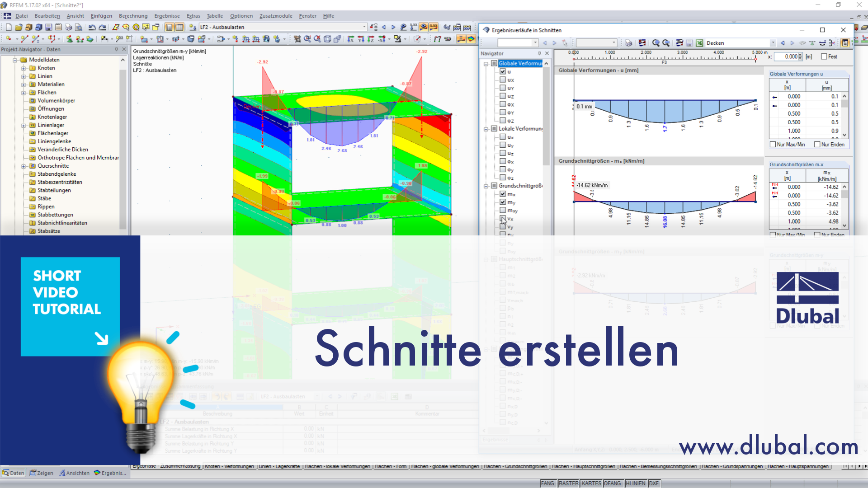The width and height of the screenshot is (868, 488).
Task: Click the view in Y direction icon
Action: tap(361, 39)
